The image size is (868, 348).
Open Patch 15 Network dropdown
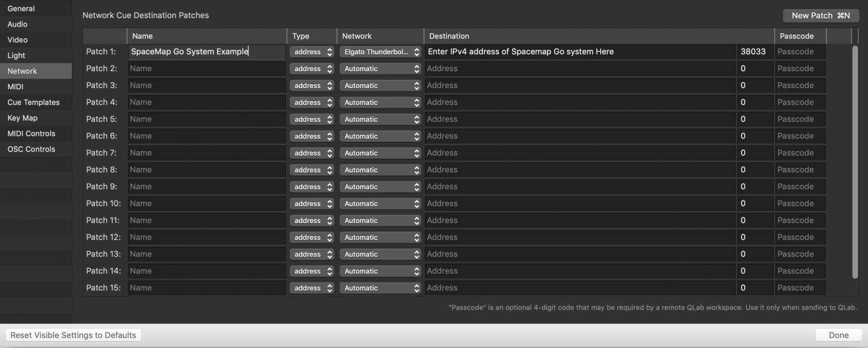click(380, 288)
